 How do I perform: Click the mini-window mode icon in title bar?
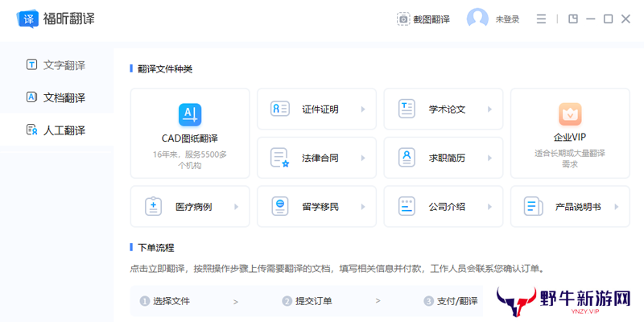(x=573, y=19)
